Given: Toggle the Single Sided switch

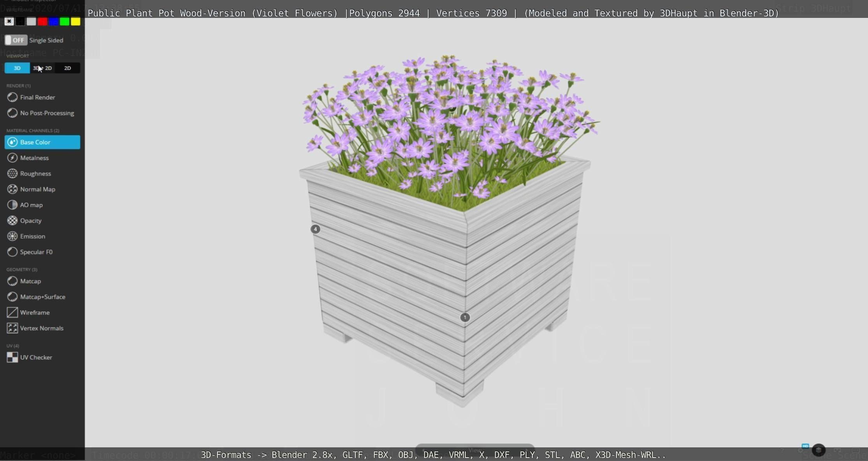Looking at the screenshot, I should point(16,40).
